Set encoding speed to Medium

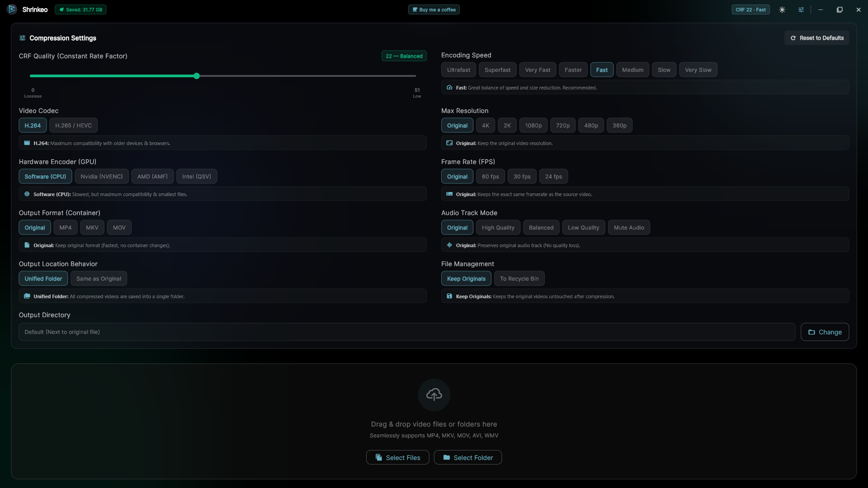(632, 70)
